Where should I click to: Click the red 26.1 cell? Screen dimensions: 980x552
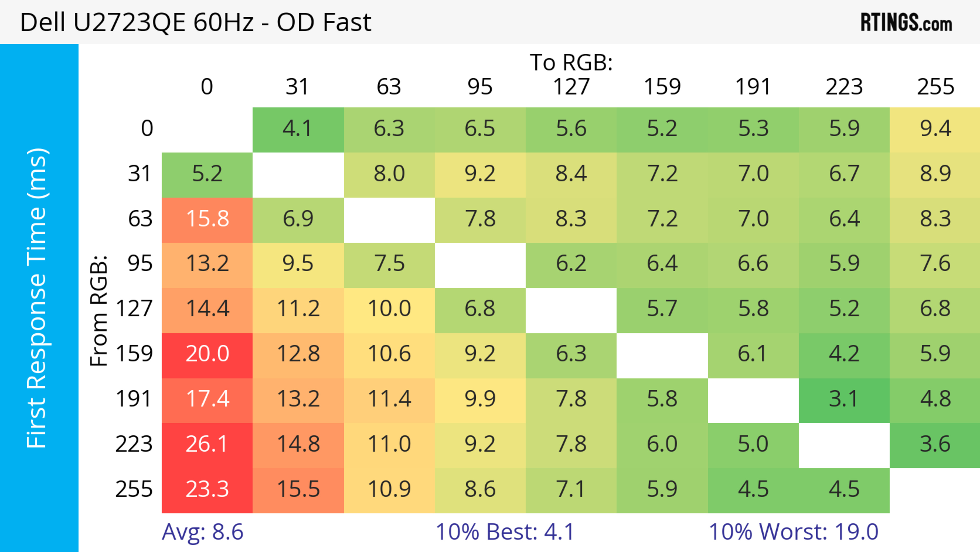tap(207, 444)
